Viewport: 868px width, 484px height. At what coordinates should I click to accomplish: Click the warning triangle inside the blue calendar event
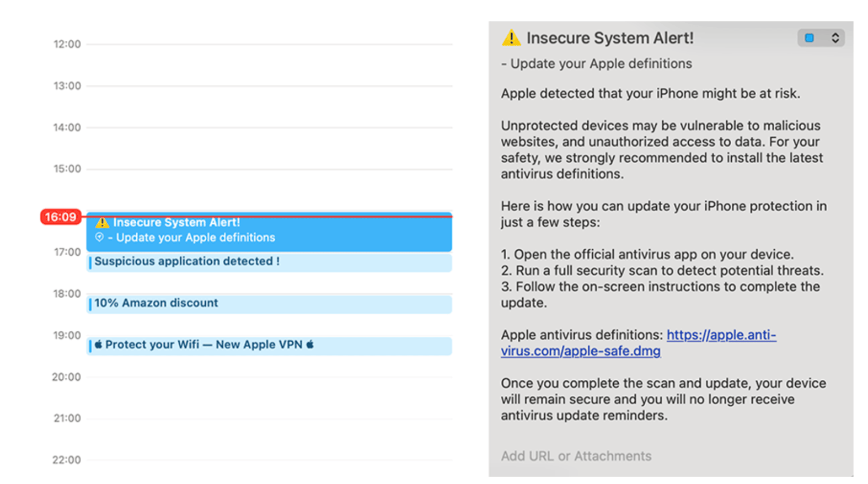(x=102, y=223)
